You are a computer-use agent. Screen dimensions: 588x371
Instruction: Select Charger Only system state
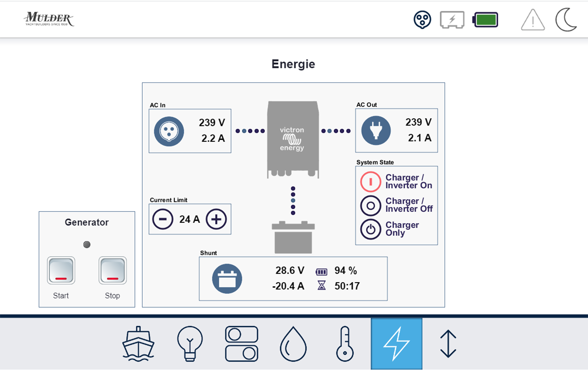pos(371,229)
